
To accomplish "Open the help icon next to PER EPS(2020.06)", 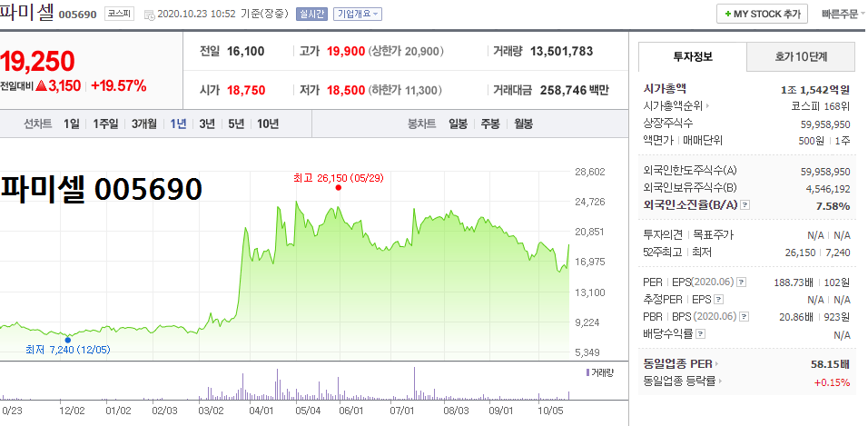I will [x=742, y=282].
